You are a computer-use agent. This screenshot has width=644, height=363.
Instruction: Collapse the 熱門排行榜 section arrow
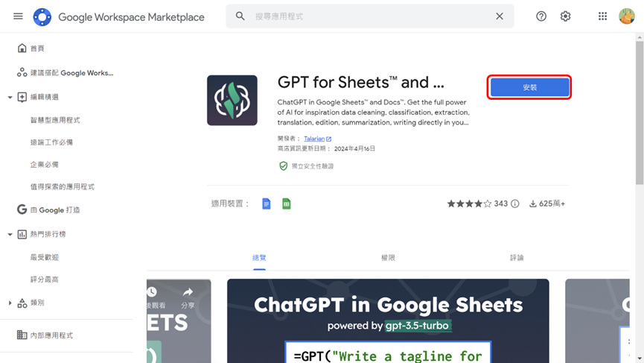click(10, 234)
